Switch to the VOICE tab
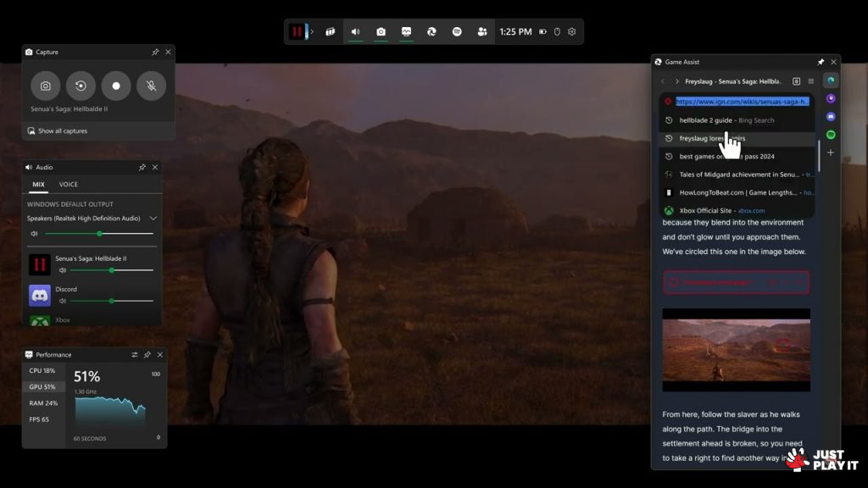The height and width of the screenshot is (488, 868). pos(68,184)
